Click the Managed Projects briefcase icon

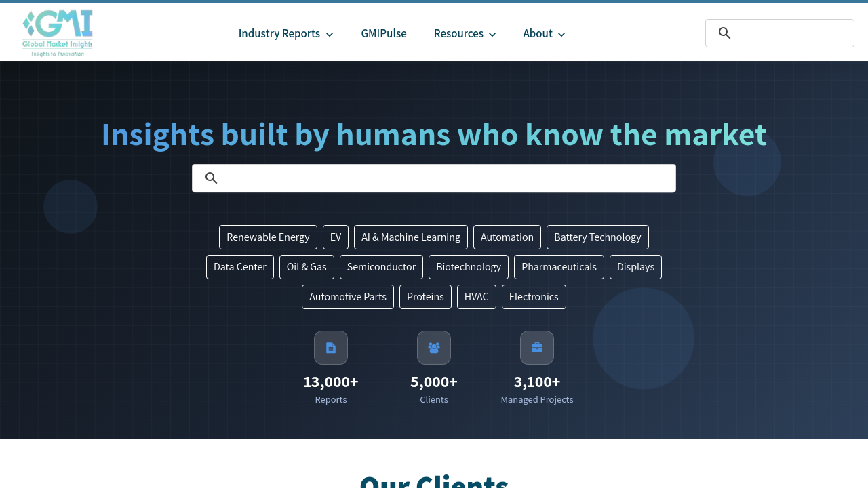click(x=537, y=348)
